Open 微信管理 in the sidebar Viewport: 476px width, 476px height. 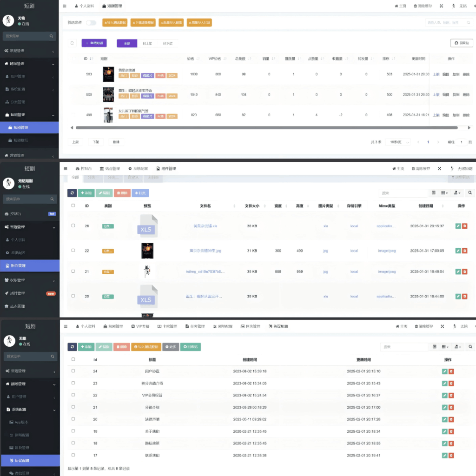[20, 473]
